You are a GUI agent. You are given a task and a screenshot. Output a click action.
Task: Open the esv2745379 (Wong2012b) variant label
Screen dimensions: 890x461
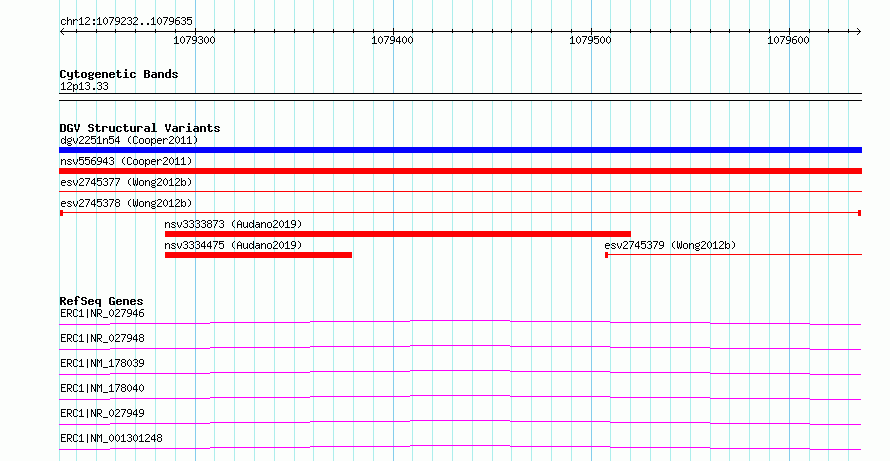670,245
